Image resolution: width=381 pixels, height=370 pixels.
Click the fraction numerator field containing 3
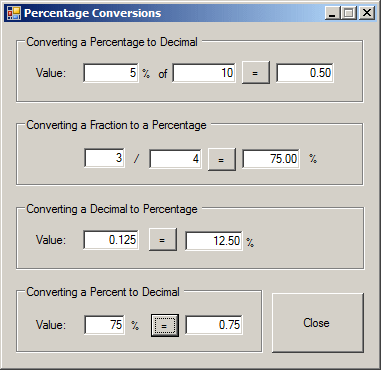point(104,158)
